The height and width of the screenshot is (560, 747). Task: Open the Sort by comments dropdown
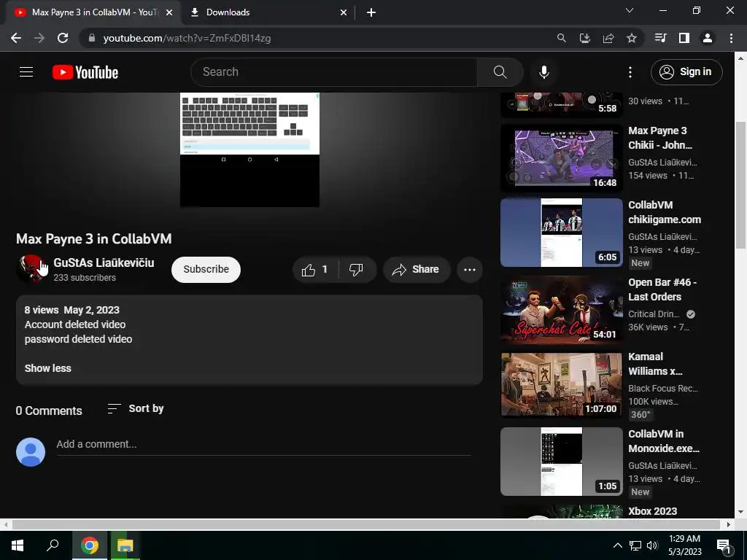pyautogui.click(x=136, y=408)
